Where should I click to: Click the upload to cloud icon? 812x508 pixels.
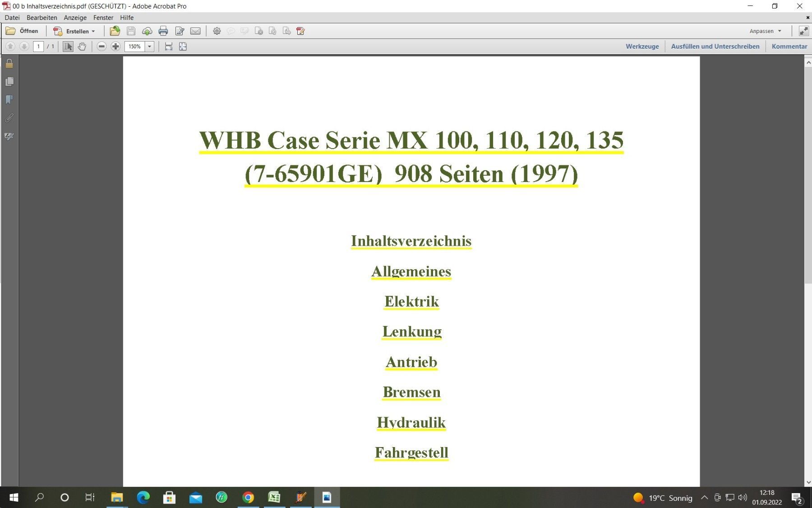pyautogui.click(x=147, y=31)
